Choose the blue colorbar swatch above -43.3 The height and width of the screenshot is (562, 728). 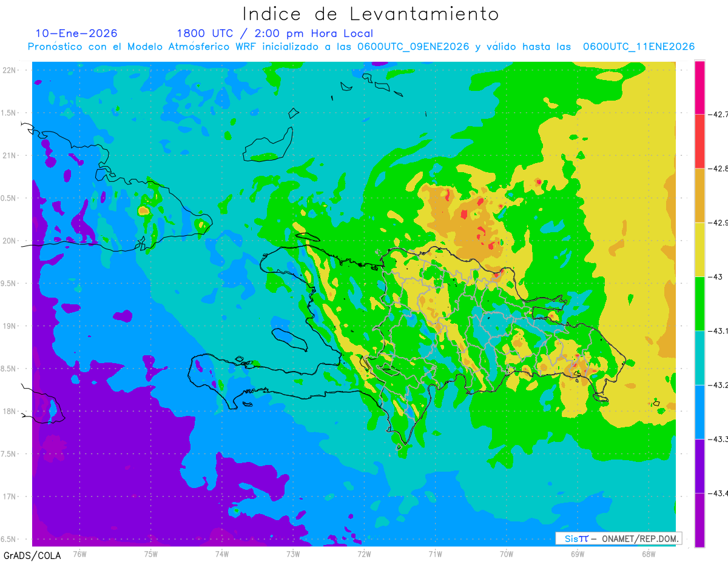pos(699,412)
